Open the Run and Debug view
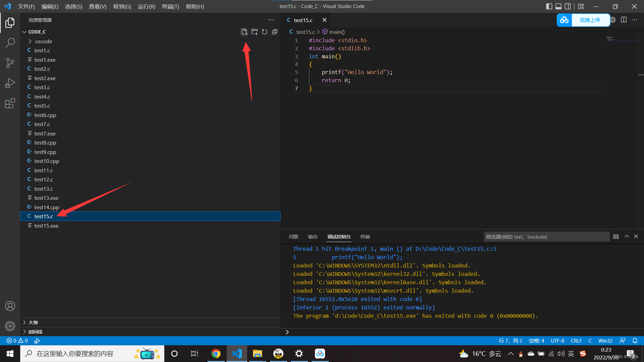 click(10, 83)
